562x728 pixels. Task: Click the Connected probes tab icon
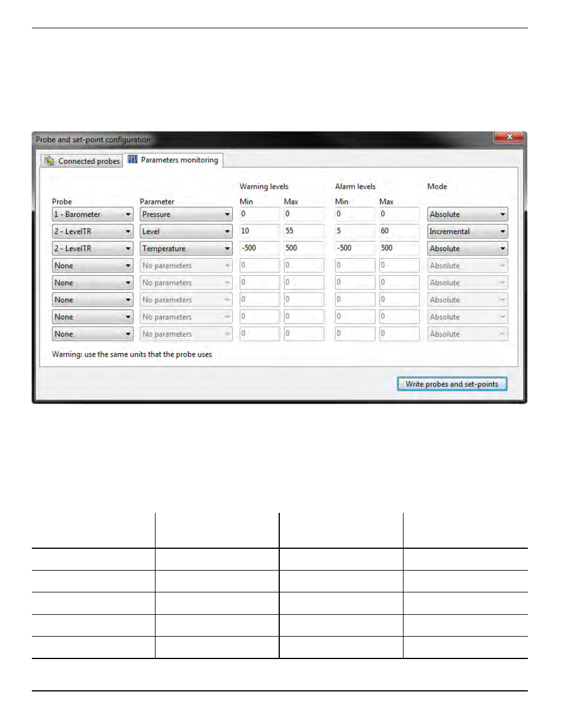tap(49, 161)
